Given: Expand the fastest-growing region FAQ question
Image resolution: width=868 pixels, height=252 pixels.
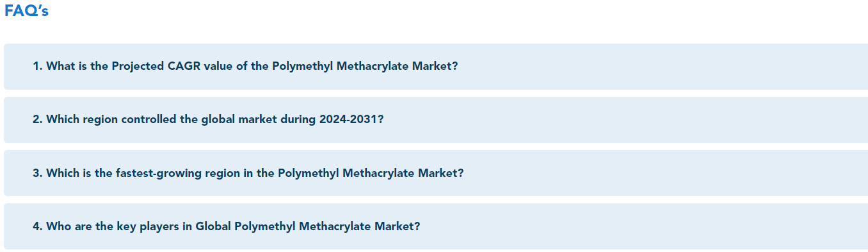Looking at the screenshot, I should tap(435, 173).
